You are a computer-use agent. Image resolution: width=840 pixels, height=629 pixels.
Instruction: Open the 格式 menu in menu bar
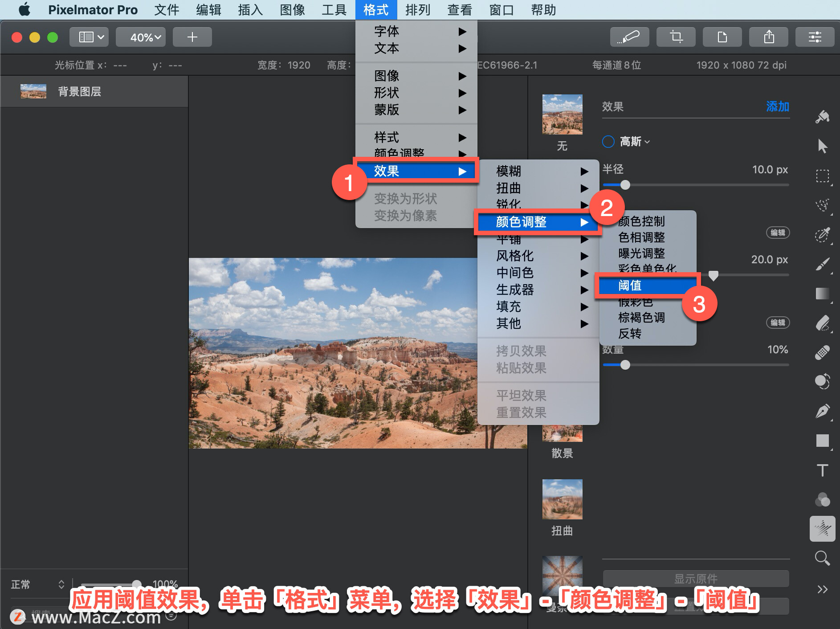tap(376, 10)
